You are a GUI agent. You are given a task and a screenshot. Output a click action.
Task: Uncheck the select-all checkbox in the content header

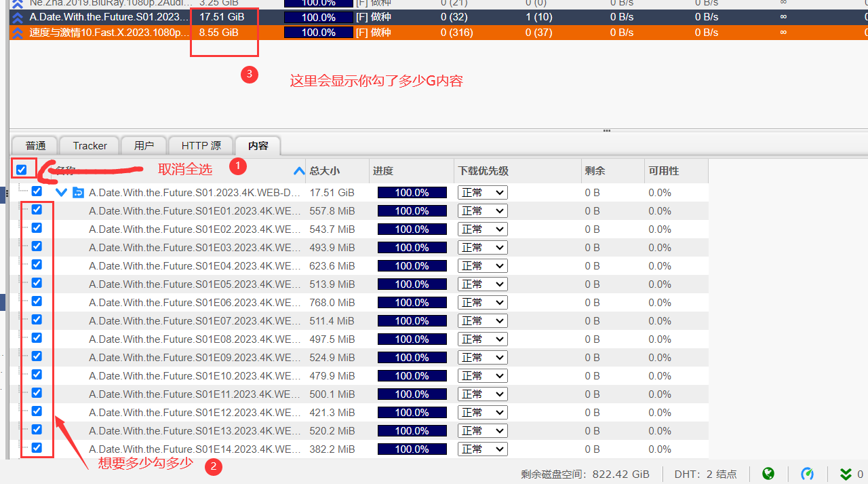pyautogui.click(x=22, y=170)
